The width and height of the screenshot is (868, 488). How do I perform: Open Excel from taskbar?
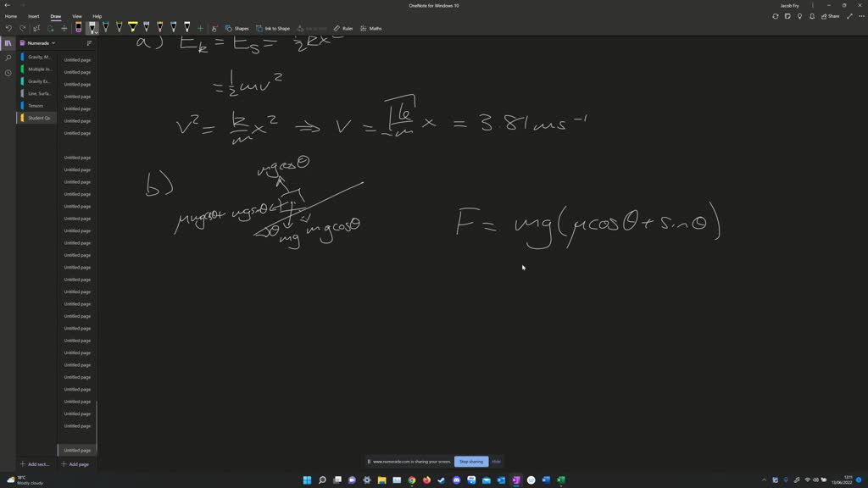pyautogui.click(x=561, y=480)
